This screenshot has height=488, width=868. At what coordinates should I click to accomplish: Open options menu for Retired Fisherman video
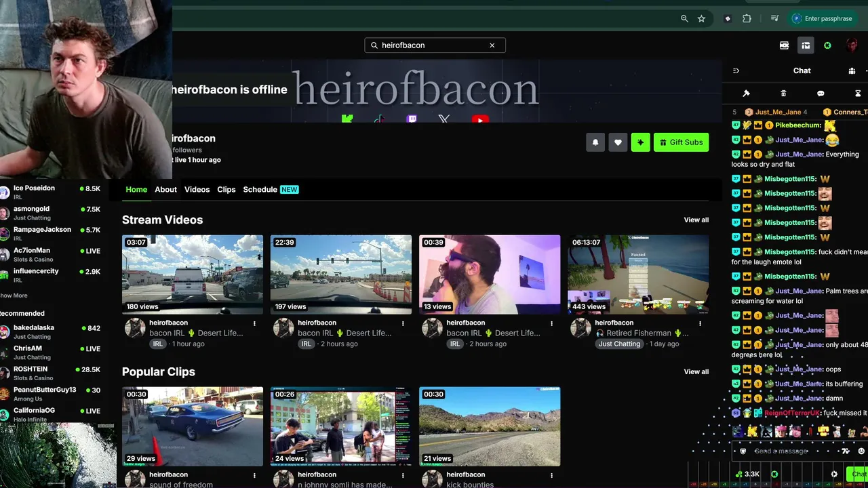pos(701,323)
